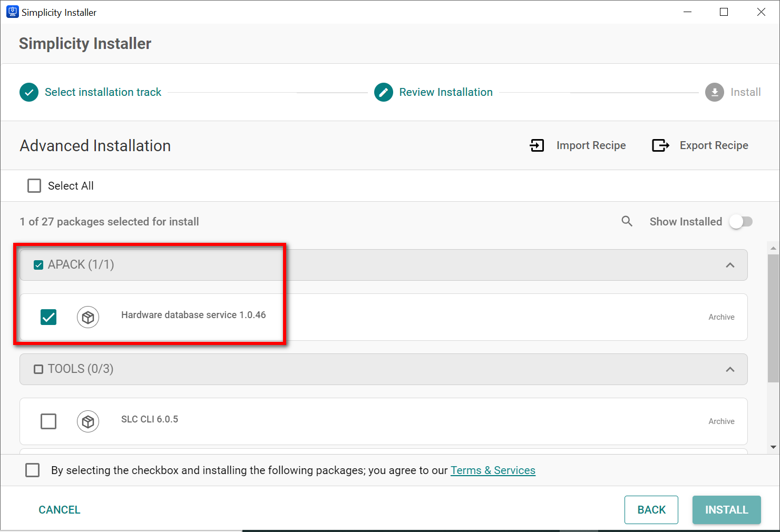Accept Terms & Services agreement checkbox
This screenshot has width=780, height=532.
click(33, 470)
